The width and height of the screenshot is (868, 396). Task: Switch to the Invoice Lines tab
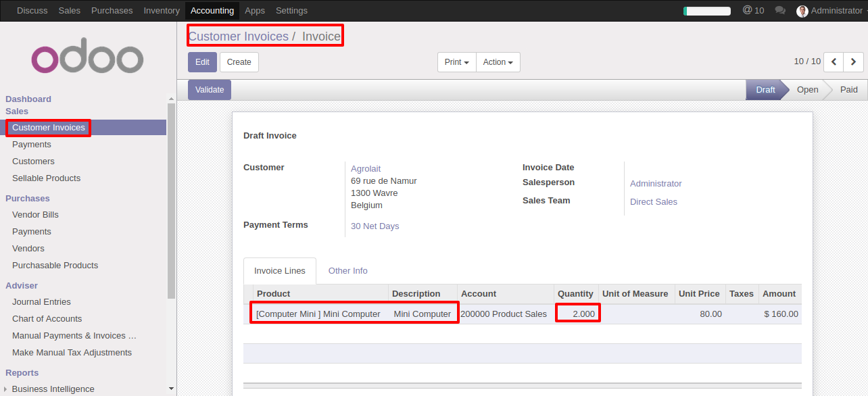(x=280, y=271)
